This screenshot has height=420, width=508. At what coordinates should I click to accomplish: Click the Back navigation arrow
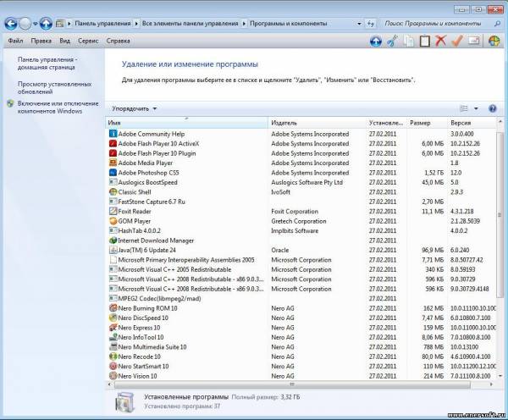point(11,24)
